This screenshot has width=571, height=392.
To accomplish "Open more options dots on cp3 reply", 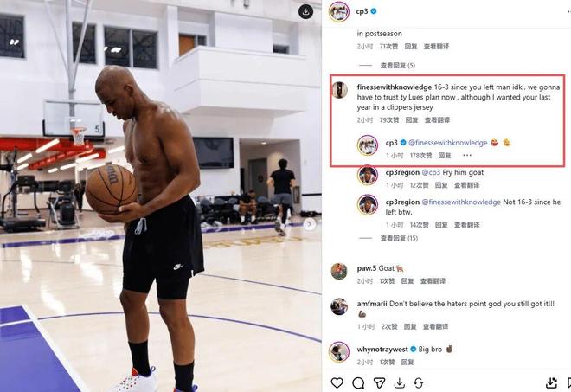I will [x=467, y=155].
